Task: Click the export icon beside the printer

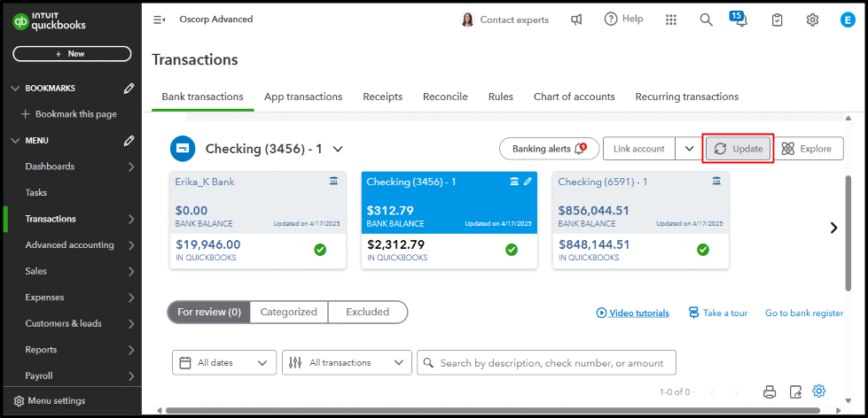Action: coord(795,391)
